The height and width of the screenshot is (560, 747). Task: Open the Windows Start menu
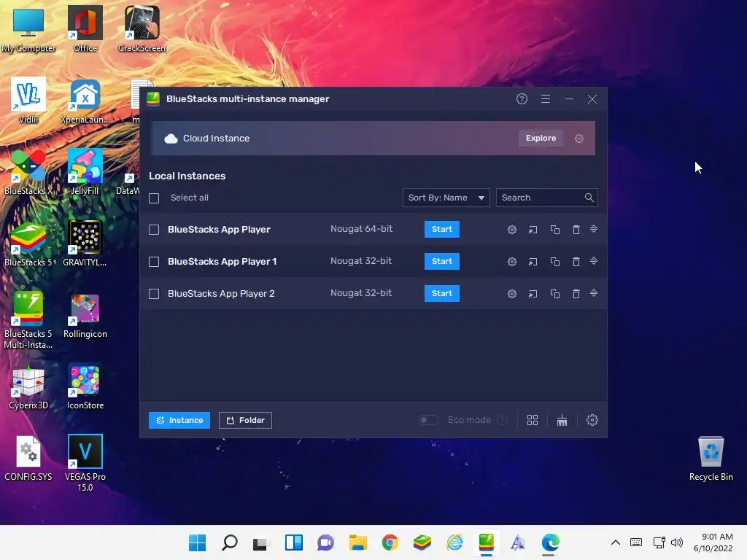[x=197, y=542]
